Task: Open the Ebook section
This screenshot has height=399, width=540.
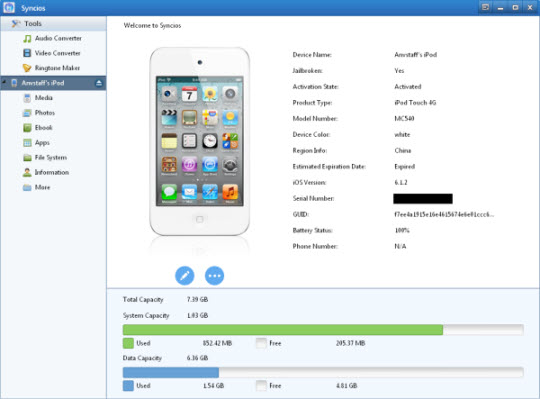Action: point(38,128)
